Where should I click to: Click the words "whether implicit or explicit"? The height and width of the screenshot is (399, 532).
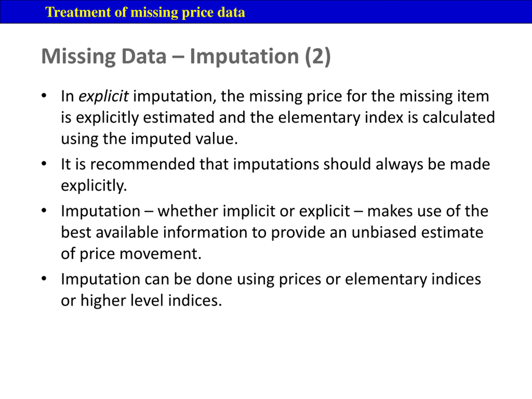[x=254, y=211]
